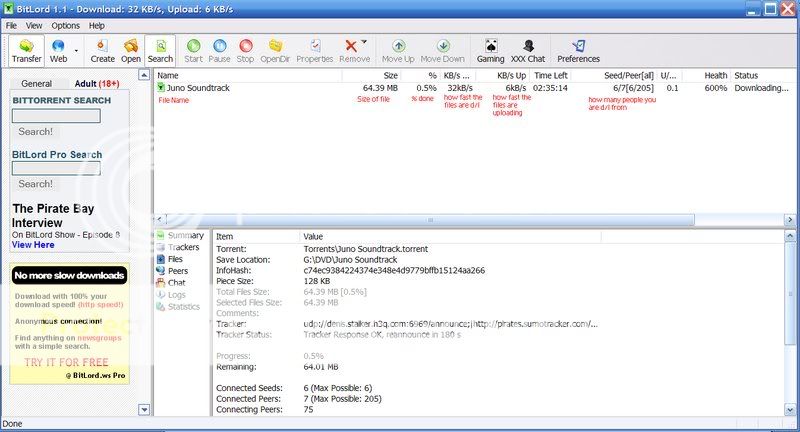Click the Open torrent toolbar icon
The image size is (800, 432).
coord(131,51)
